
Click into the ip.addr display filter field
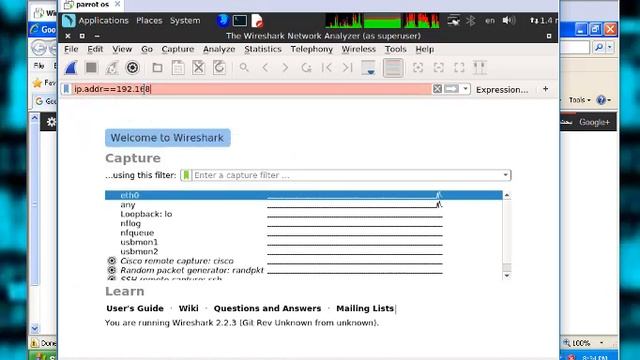251,89
